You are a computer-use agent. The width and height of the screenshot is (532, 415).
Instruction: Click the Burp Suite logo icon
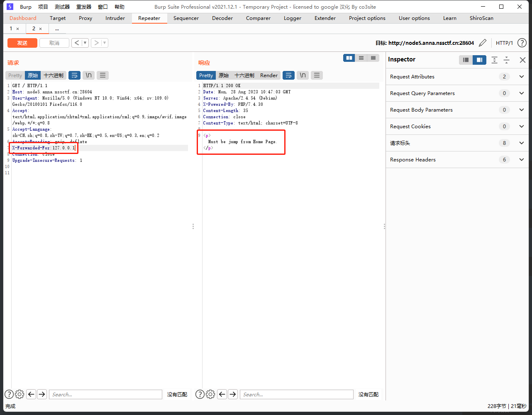point(10,7)
